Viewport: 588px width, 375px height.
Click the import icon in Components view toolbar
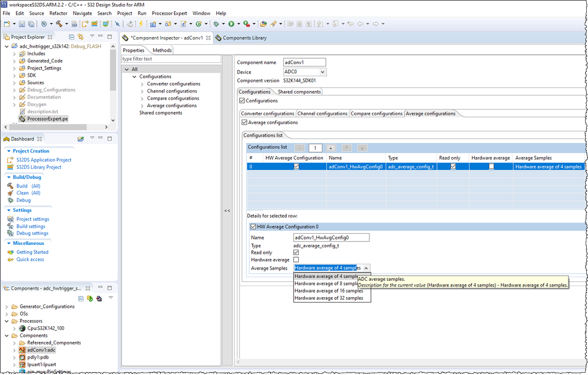click(99, 298)
